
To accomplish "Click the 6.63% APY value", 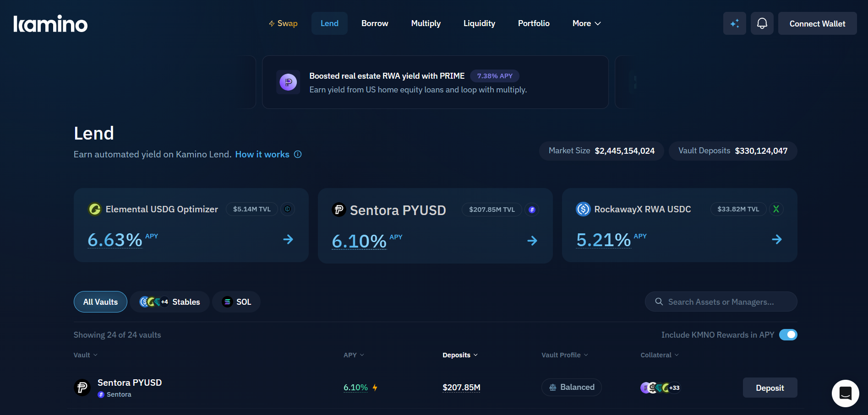I will tap(115, 240).
